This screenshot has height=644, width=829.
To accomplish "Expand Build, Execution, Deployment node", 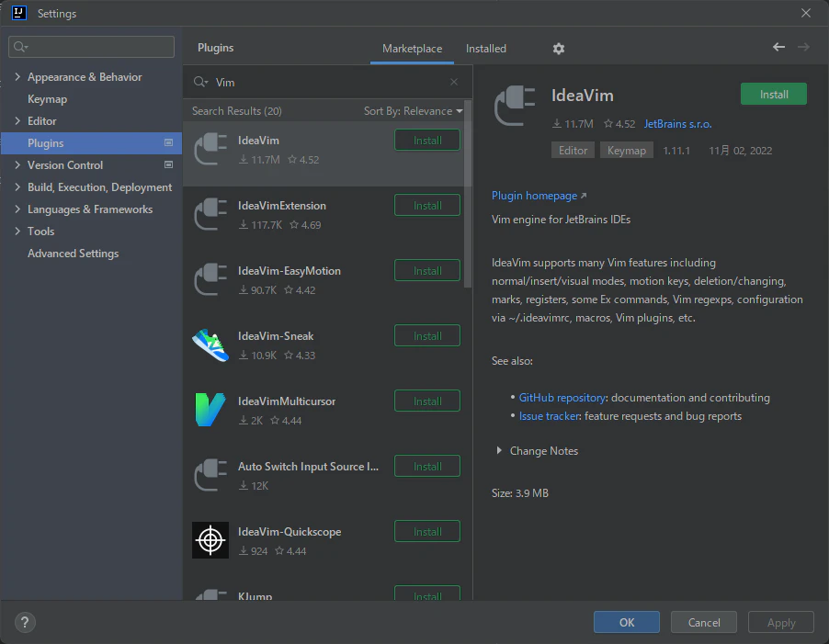I will [x=17, y=187].
